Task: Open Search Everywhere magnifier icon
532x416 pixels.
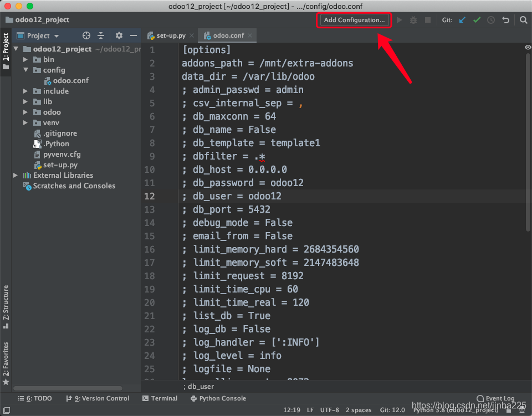Action: click(x=524, y=20)
